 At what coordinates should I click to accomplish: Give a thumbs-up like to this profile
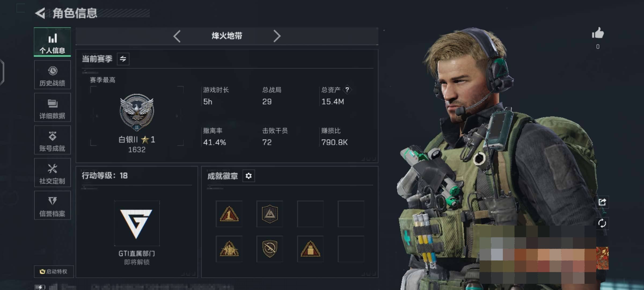(x=598, y=33)
